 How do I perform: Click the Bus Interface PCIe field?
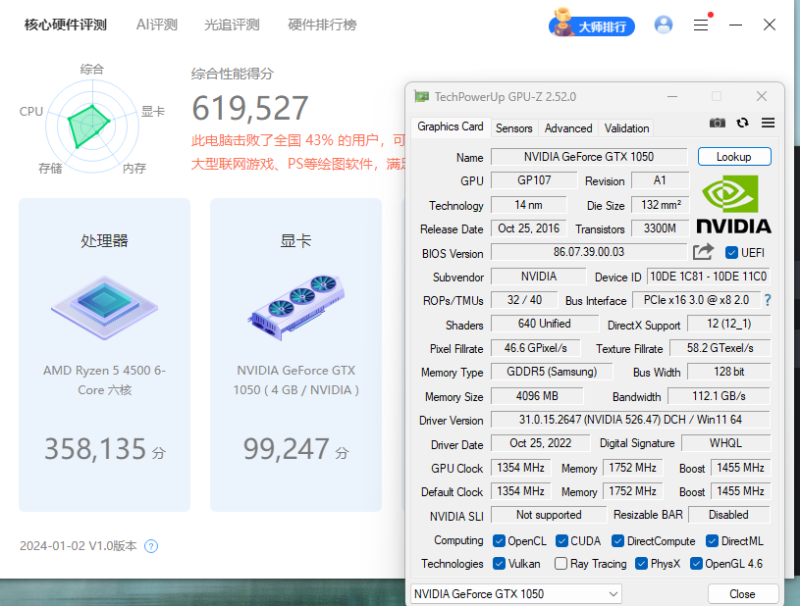click(x=696, y=300)
